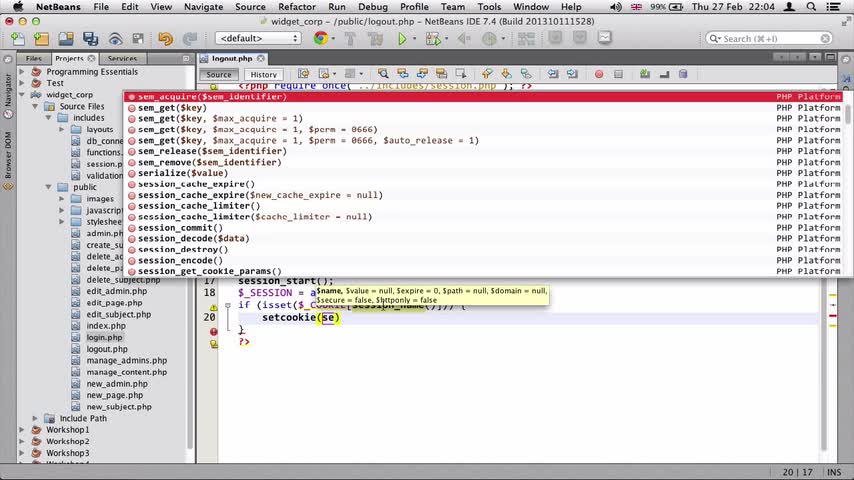Click the Open Project toolbar icon
The image size is (854, 480).
pyautogui.click(x=66, y=39)
